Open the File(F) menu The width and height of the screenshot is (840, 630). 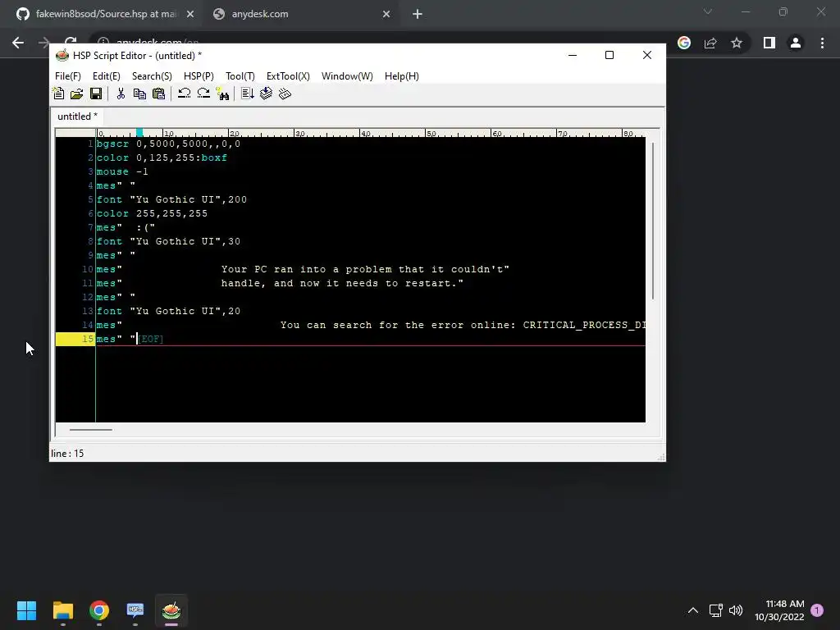pos(68,76)
